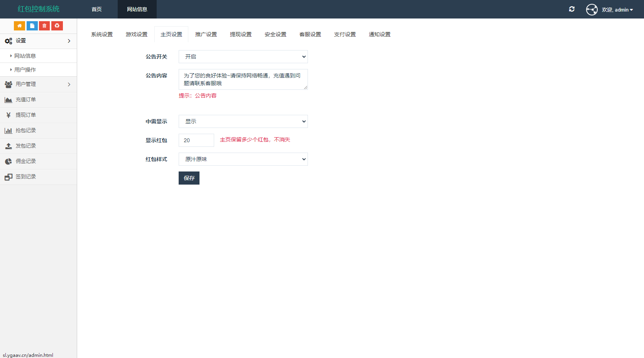Viewport: 644px width, 358px height.
Task: Open the 公告开关 dropdown
Action: tap(243, 57)
